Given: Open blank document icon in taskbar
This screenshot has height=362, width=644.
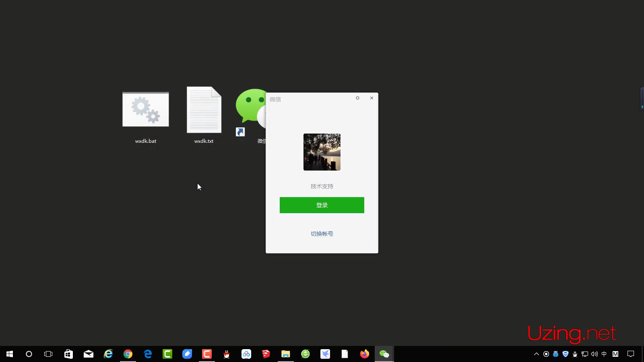Looking at the screenshot, I should (345, 354).
